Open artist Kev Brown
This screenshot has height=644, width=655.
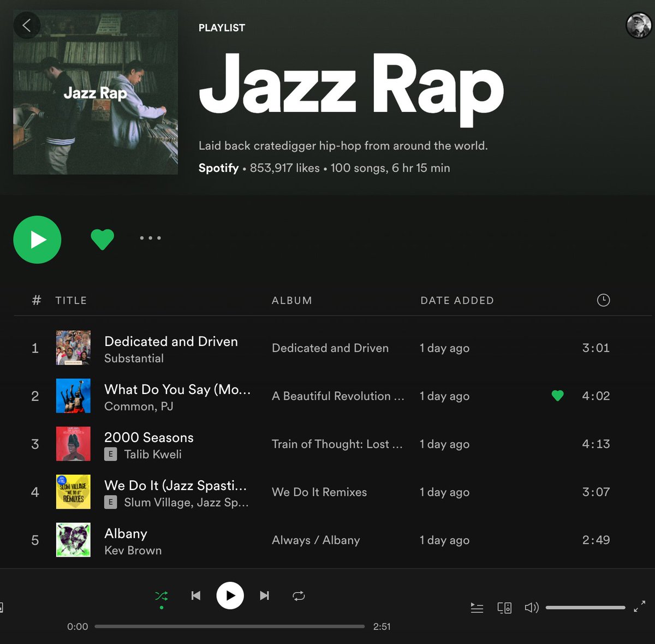(133, 550)
